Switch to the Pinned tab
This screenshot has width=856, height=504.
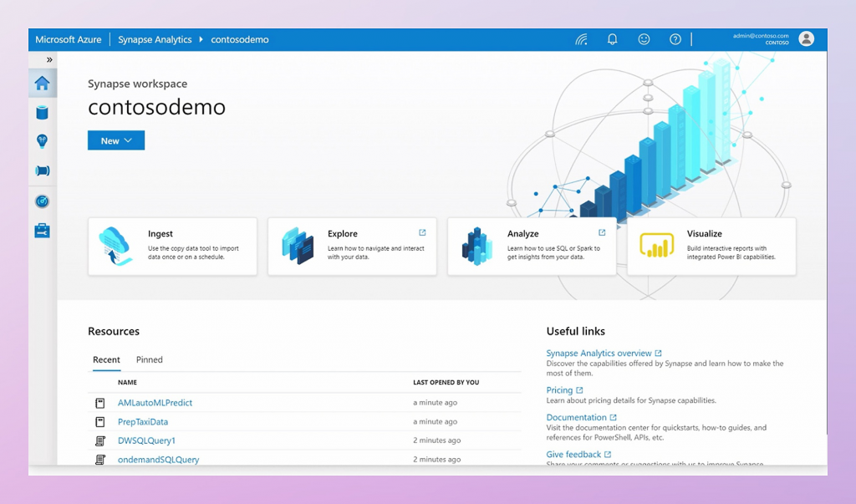coord(150,359)
